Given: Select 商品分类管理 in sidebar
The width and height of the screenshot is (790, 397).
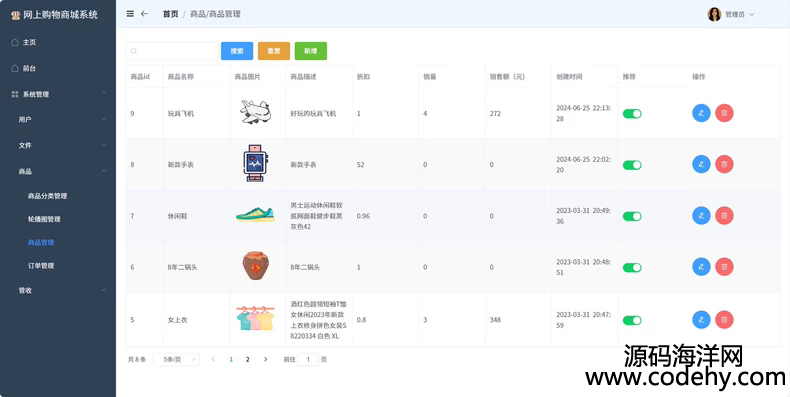Looking at the screenshot, I should pyautogui.click(x=47, y=196).
